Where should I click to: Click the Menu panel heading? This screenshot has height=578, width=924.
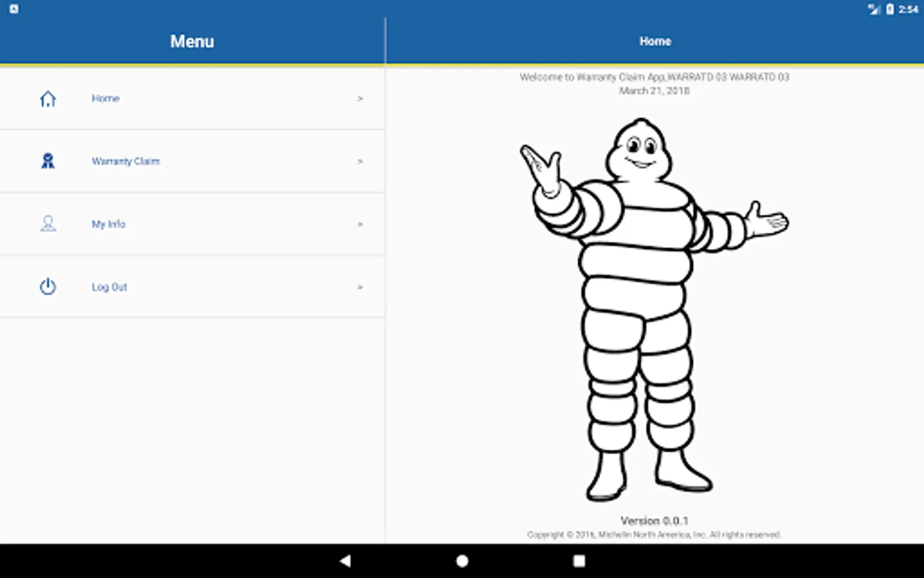tap(193, 41)
